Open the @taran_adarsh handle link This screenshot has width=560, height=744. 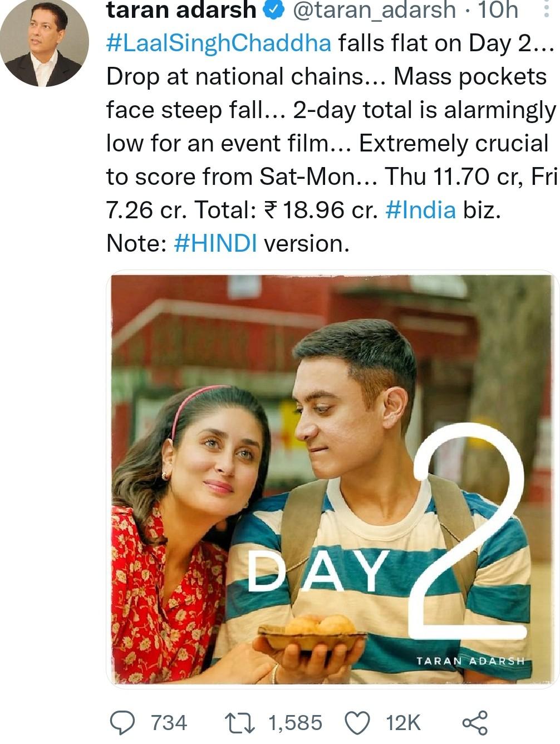click(374, 9)
